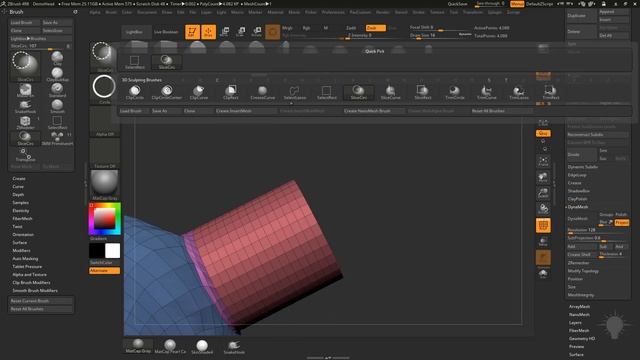
Task: Toggle PolyFrame grid button in right shelf
Action: [x=543, y=225]
